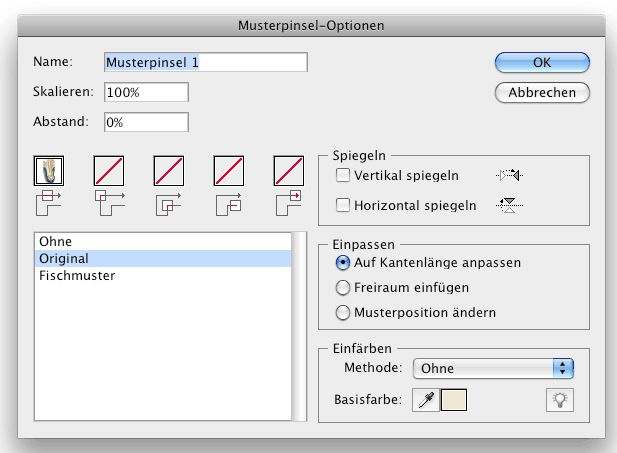The width and height of the screenshot is (617, 453).
Task: Click the lightbulb tips icon
Action: click(x=560, y=401)
